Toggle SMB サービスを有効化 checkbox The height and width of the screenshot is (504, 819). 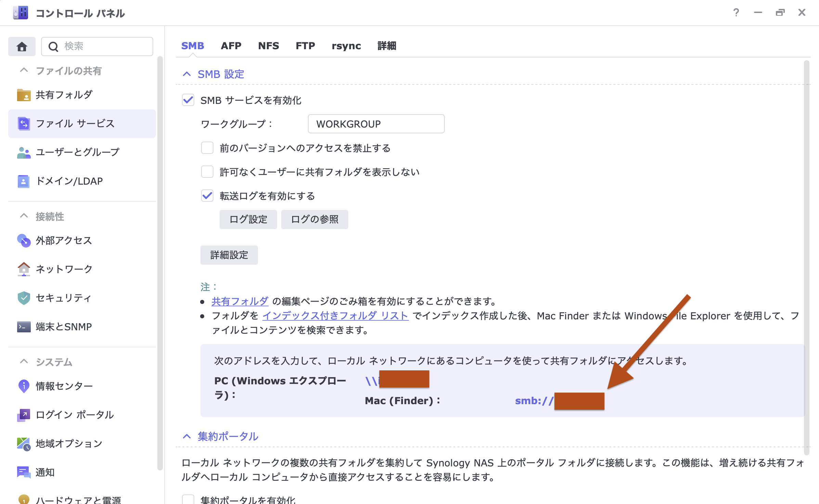pyautogui.click(x=188, y=100)
